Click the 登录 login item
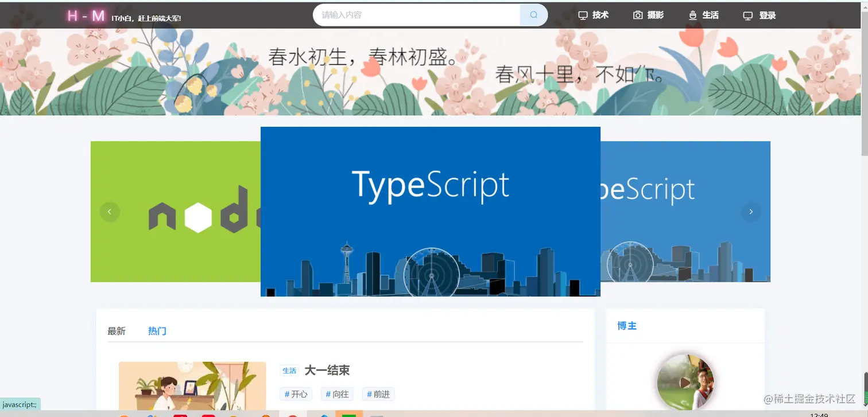 click(759, 15)
